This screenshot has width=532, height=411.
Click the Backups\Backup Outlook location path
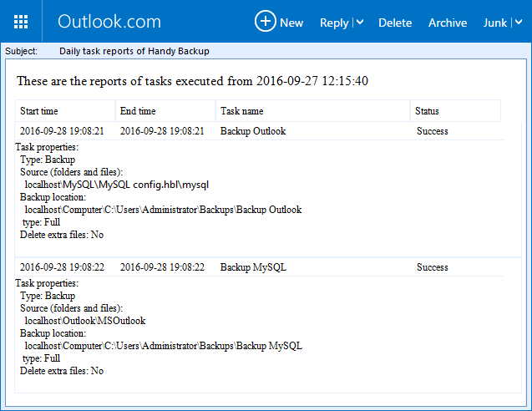(163, 210)
